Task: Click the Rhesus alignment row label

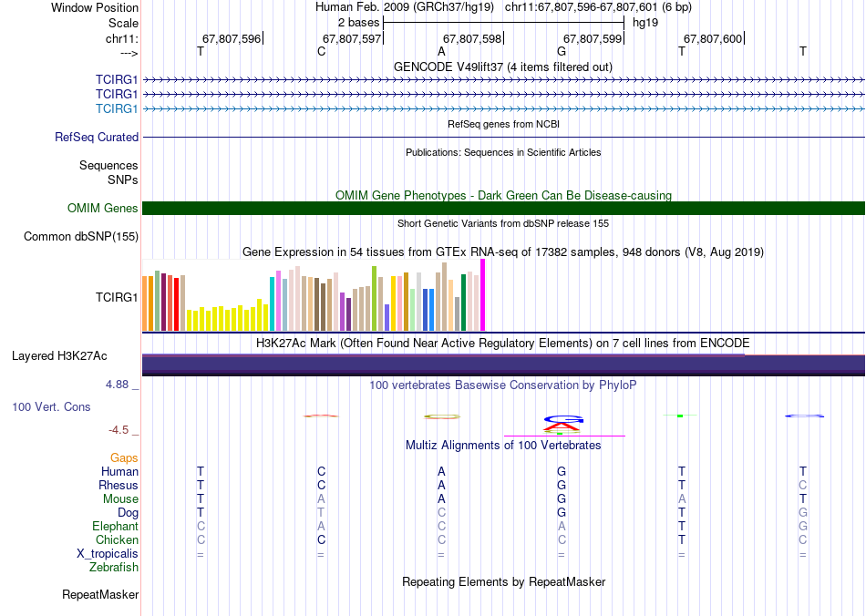Action: [119, 485]
